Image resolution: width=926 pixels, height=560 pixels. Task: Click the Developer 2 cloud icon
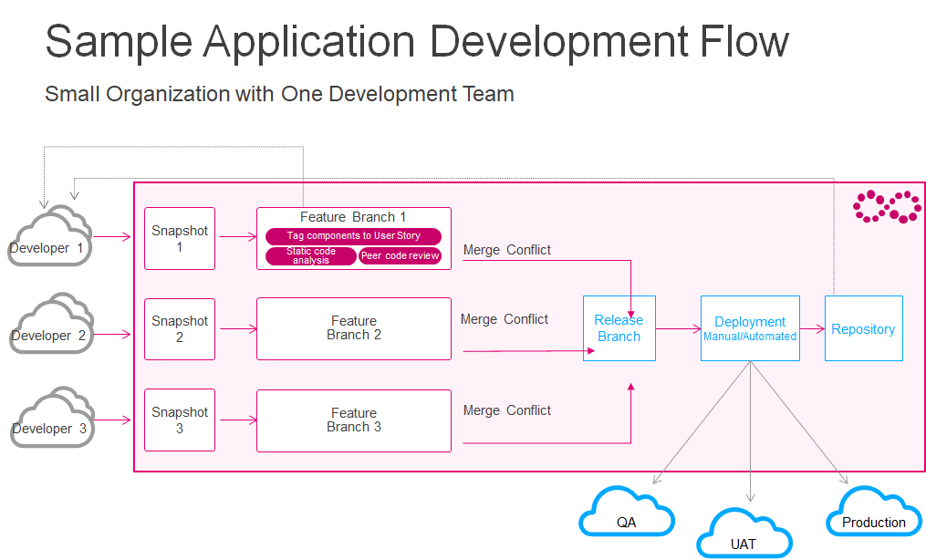(52, 324)
